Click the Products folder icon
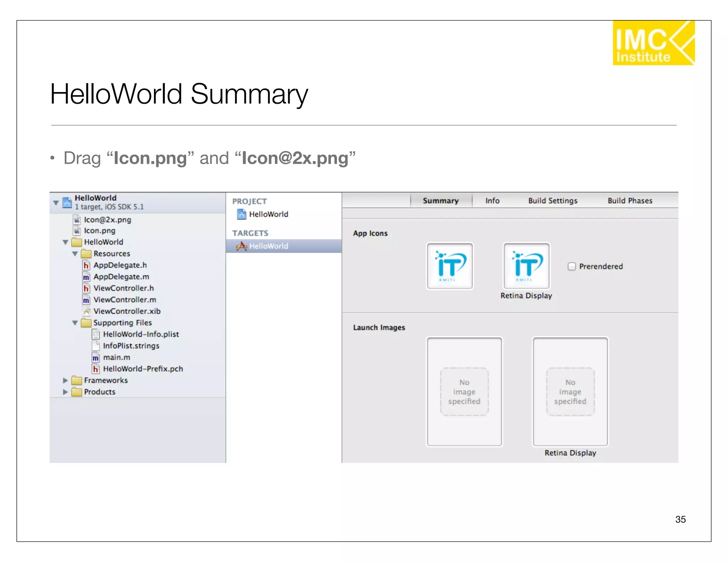Image resolution: width=728 pixels, height=562 pixels. pyautogui.click(x=76, y=392)
